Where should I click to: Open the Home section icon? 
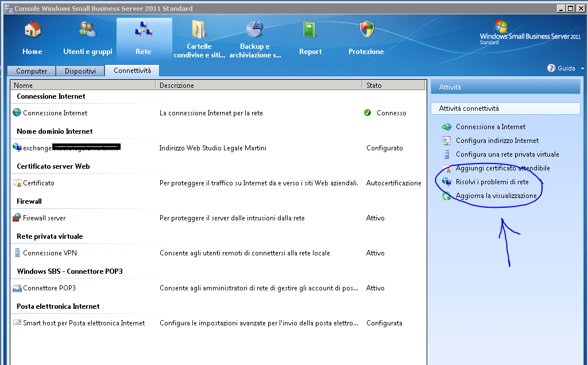33,30
